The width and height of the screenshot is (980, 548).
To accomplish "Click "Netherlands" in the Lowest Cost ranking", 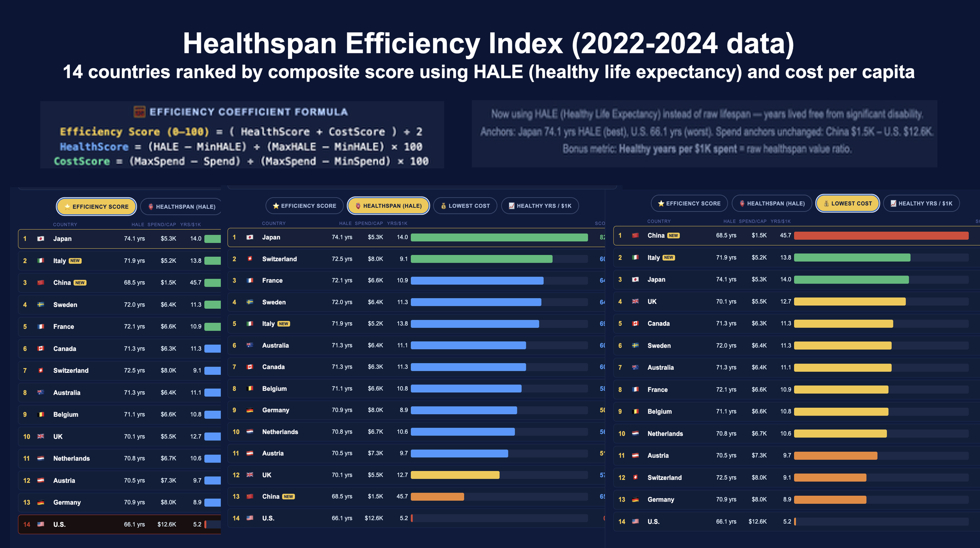I will tap(665, 434).
